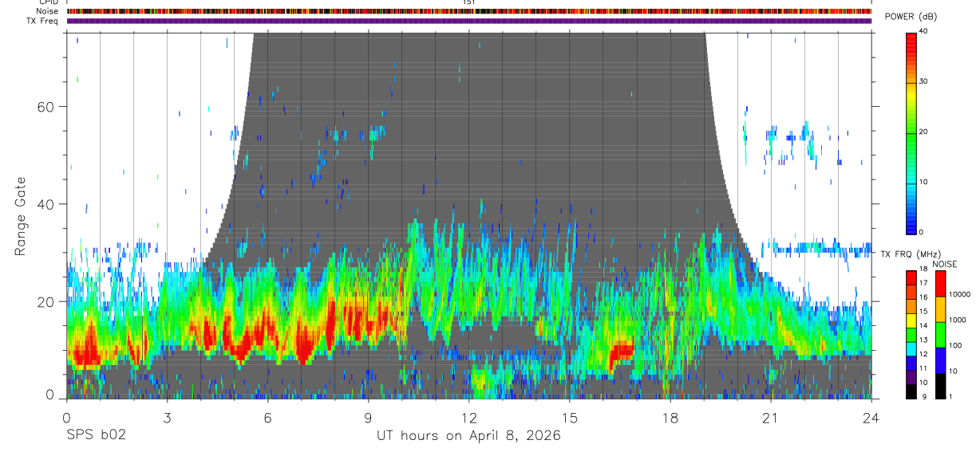Click the '100' label on NOISE scale
980x452 pixels.
pyautogui.click(x=955, y=346)
